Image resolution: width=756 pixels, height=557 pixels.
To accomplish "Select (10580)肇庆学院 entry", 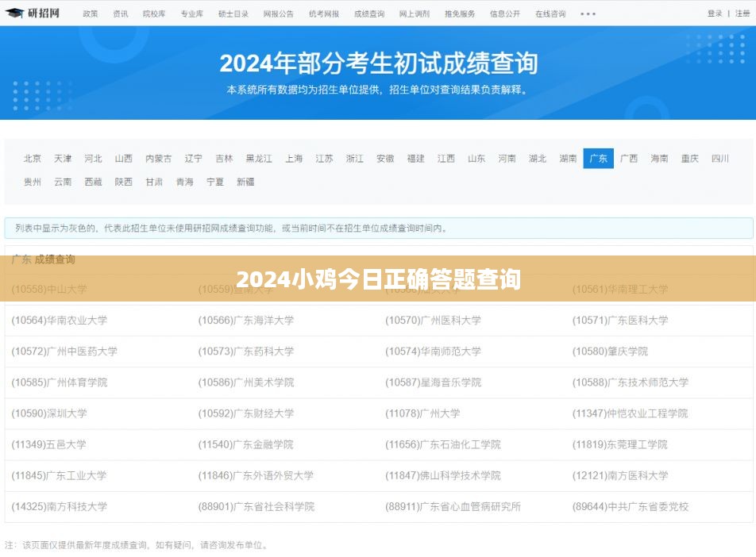I will coord(610,351).
